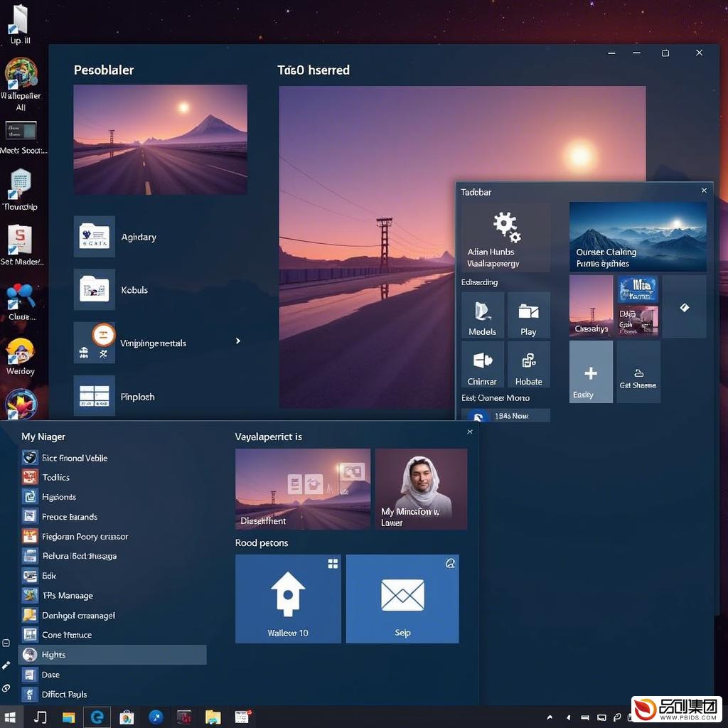Click grid icon on Wallevw 10 tile
Screen dimensions: 728x728
pos(333,564)
